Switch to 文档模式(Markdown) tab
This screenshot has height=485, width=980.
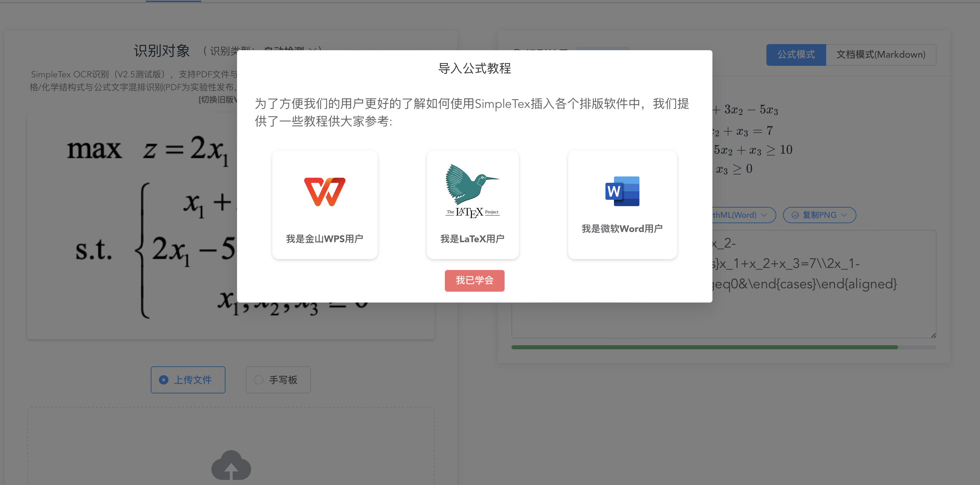click(x=881, y=55)
